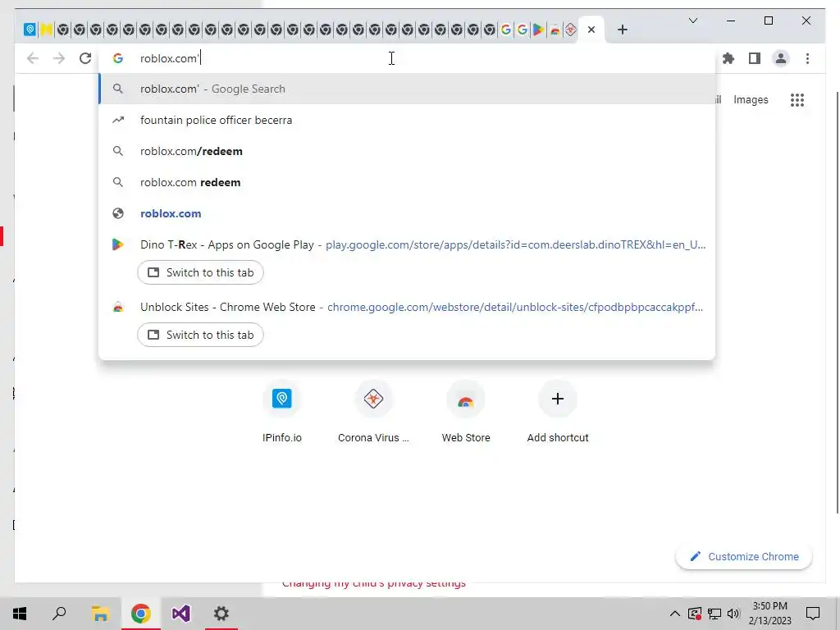
Task: Select trending suggestion fountain police officer becerra
Action: point(407,120)
